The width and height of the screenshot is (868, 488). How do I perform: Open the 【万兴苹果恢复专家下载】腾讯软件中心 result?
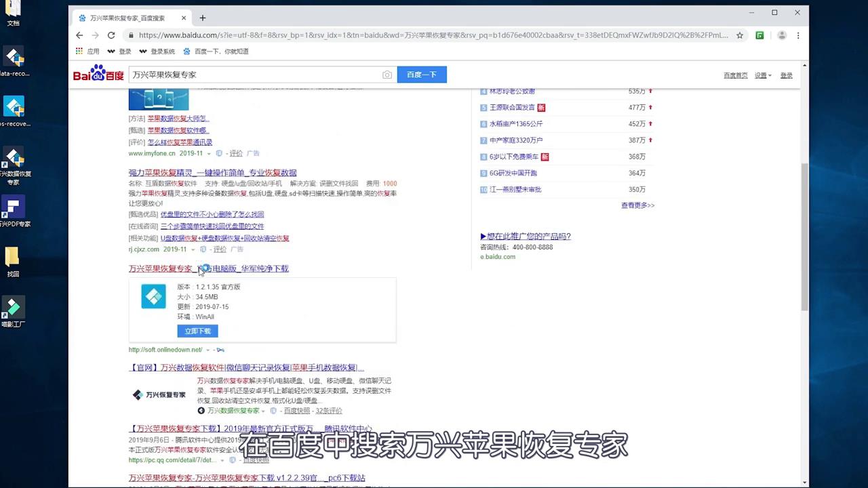[x=250, y=429]
